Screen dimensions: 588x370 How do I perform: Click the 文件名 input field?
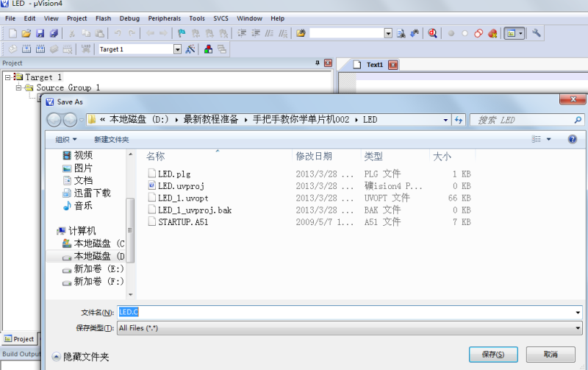click(345, 312)
